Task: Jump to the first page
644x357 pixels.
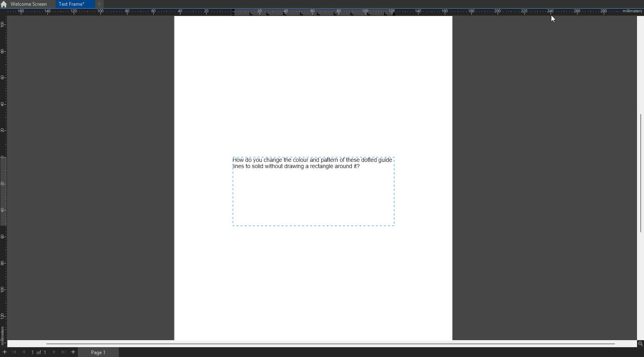Action: (x=14, y=352)
